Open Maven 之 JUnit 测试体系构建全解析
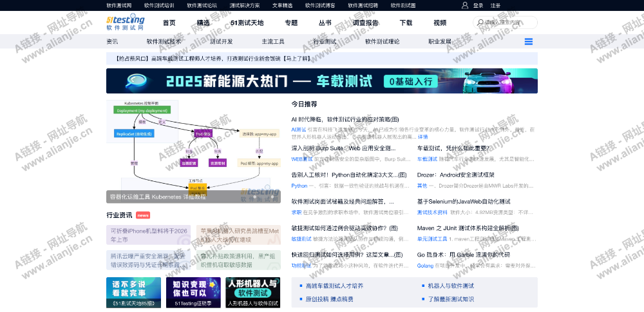Image resolution: width=644 pixels, height=312 pixels. tap(468, 229)
